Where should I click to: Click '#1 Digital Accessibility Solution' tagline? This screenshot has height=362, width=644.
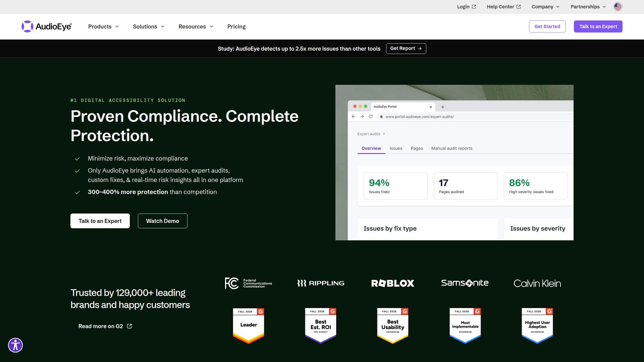tap(128, 100)
